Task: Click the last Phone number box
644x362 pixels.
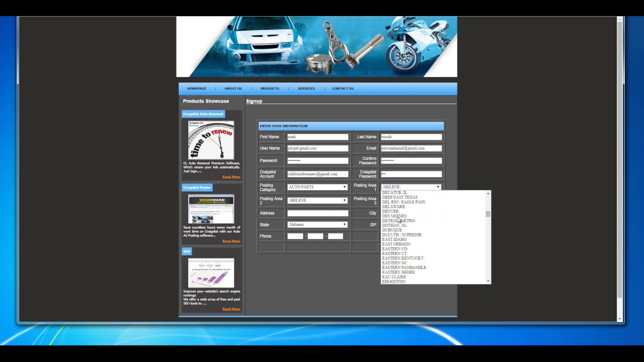Action: tap(336, 236)
